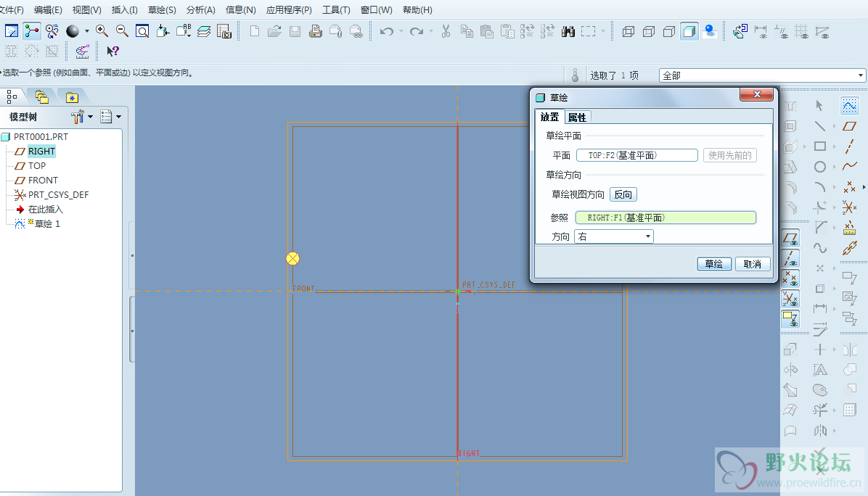Toggle the spin center display
Viewport: 868px width, 496px height.
(x=31, y=31)
